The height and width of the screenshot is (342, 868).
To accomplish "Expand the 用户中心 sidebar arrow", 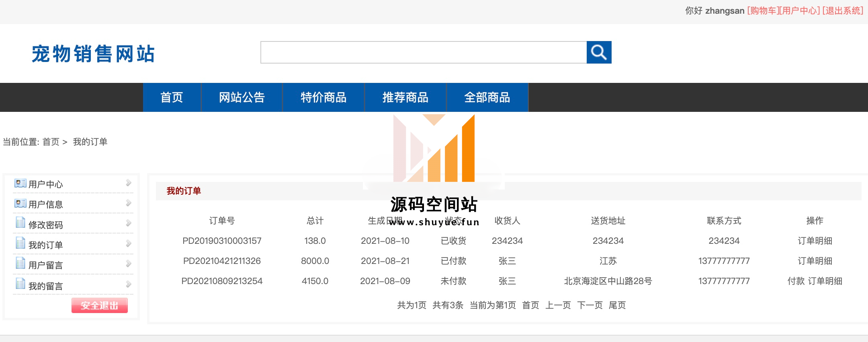I will 129,183.
